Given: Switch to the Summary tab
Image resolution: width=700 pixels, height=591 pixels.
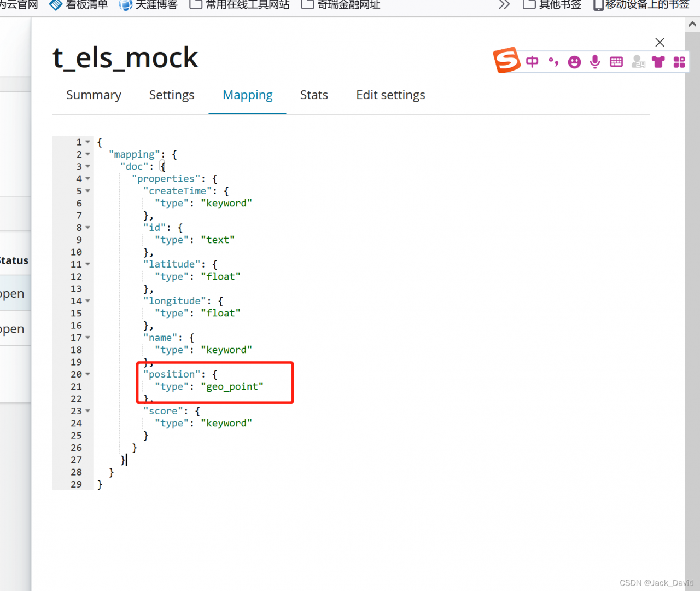Looking at the screenshot, I should [94, 95].
